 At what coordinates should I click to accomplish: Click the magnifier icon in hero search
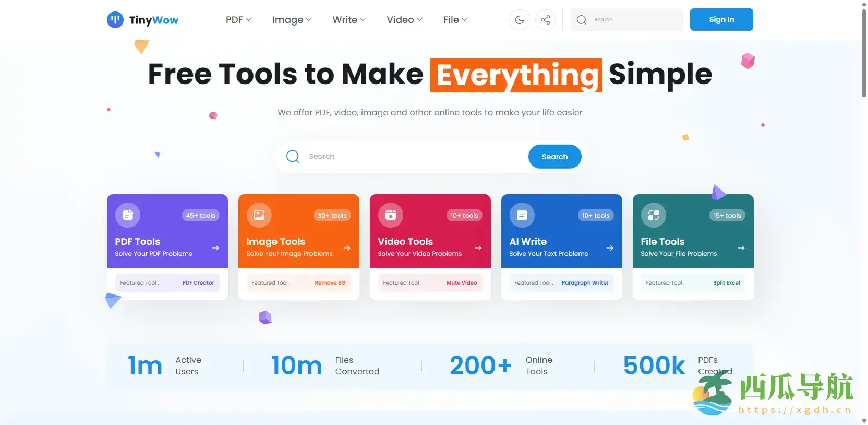[293, 157]
